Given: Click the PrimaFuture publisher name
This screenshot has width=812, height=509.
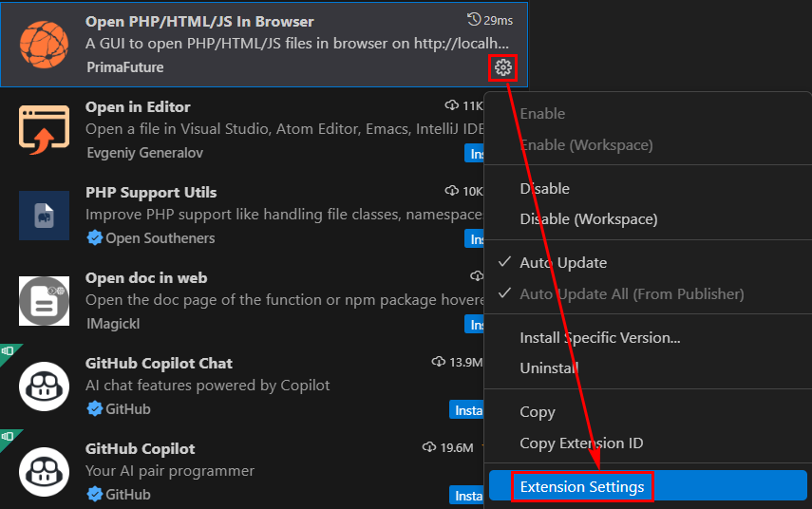Looking at the screenshot, I should (x=124, y=67).
